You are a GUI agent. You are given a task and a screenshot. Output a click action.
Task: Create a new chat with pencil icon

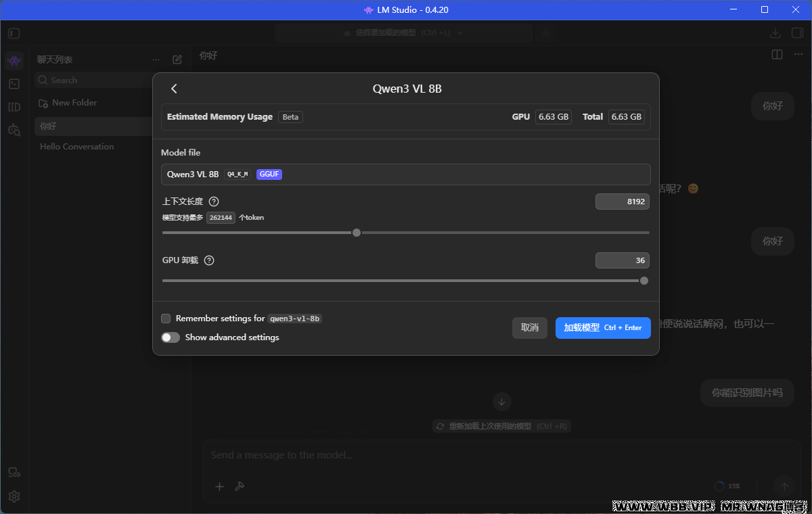[177, 60]
